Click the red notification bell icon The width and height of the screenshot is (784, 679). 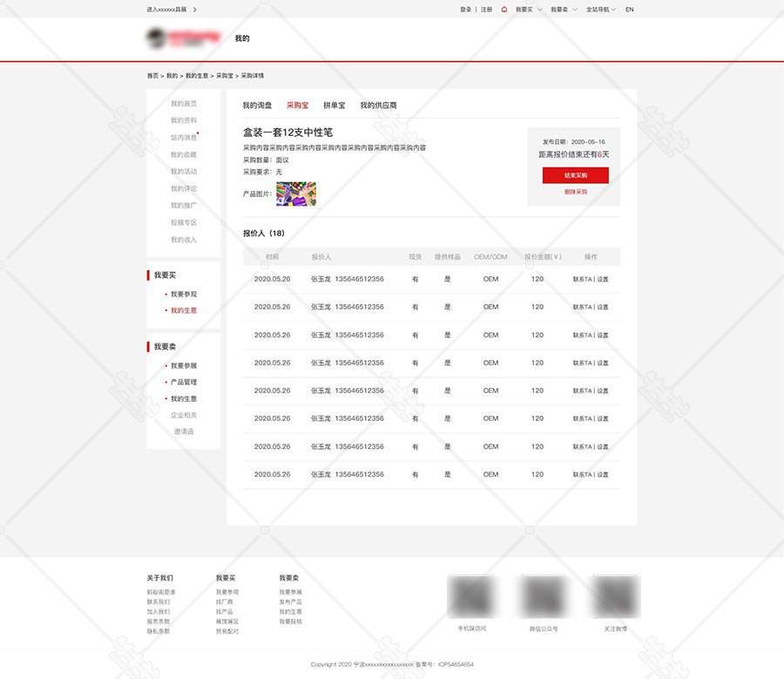(504, 10)
